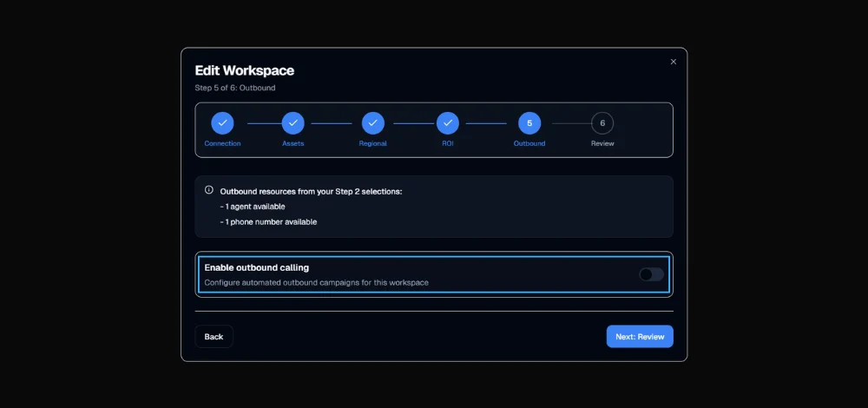Click 'Configure automated outbound campaigns' description
Viewport: 868px width, 408px height.
316,283
